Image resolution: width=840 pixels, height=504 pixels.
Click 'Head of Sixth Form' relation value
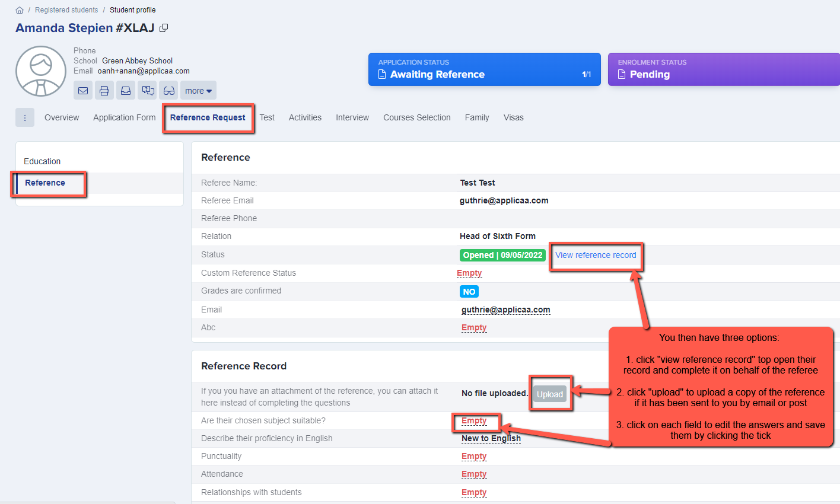(498, 236)
